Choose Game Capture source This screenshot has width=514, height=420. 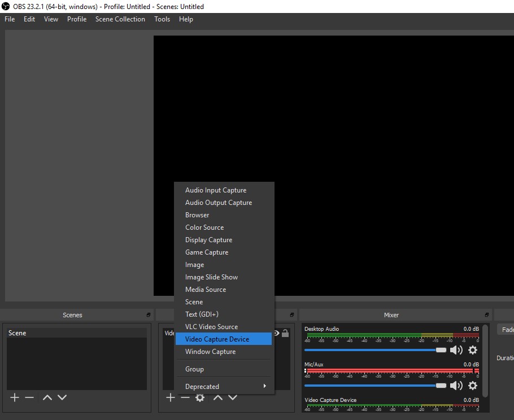pos(224,252)
